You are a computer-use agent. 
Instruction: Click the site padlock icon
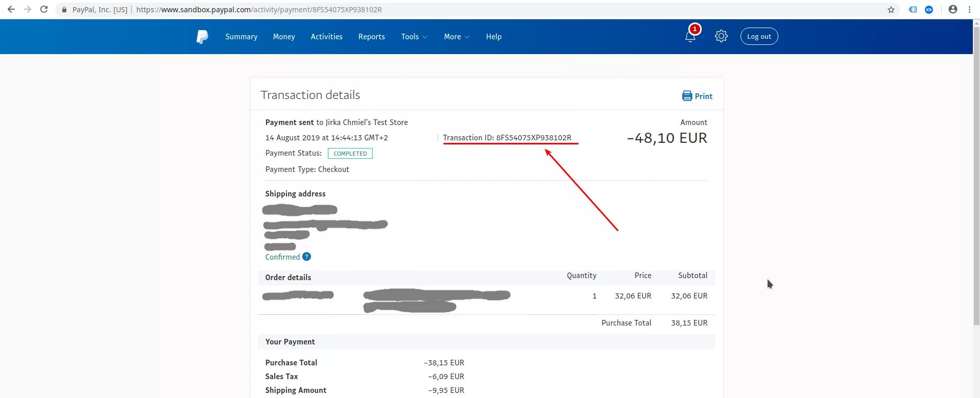tap(64, 10)
